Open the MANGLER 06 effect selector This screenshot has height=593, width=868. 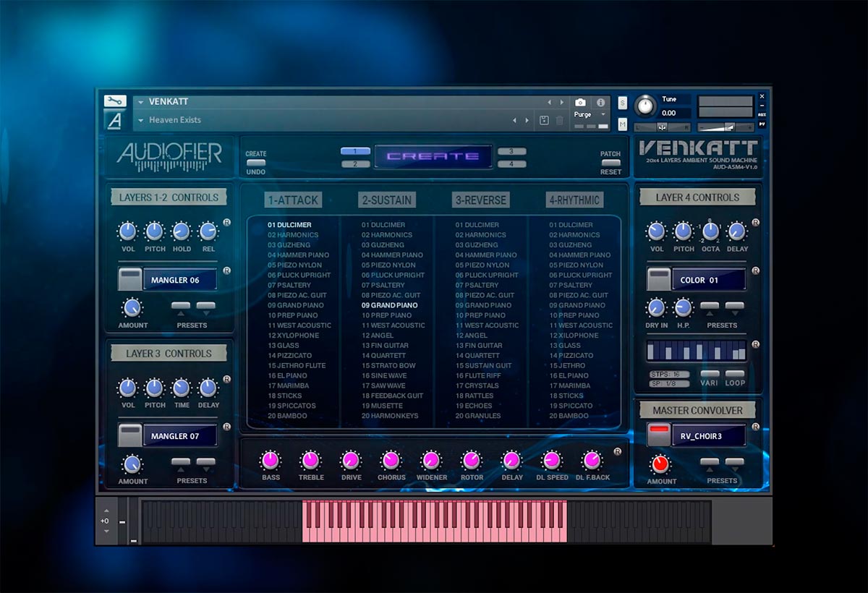coord(180,280)
